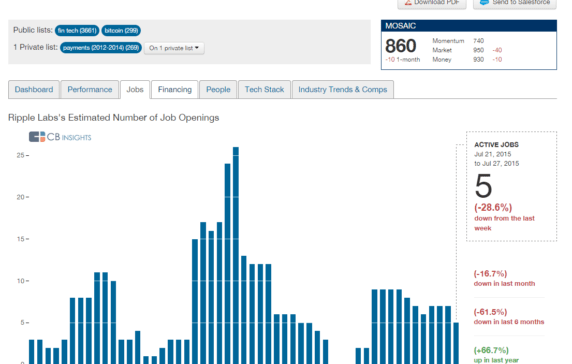This screenshot has height=364, width=572.
Task: Click the (-16.7%) down in last month
Action: click(x=505, y=278)
